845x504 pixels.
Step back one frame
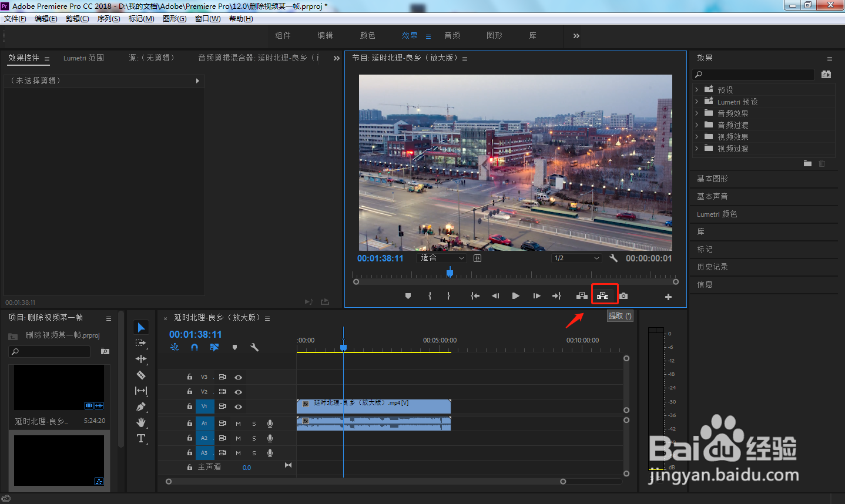pyautogui.click(x=495, y=296)
